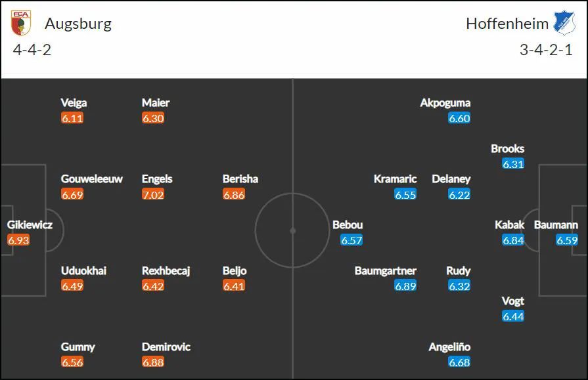Select Engels' 7.02 rating badge
The image size is (588, 380).
point(153,194)
